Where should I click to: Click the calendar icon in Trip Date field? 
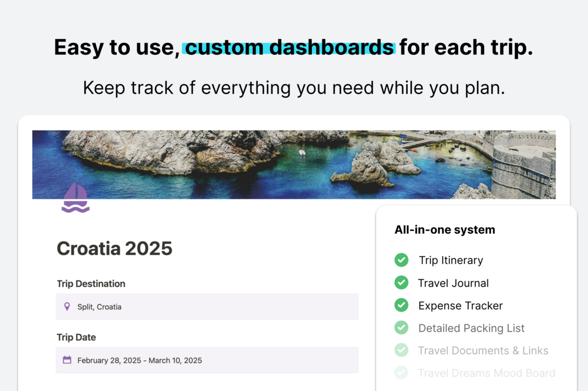pyautogui.click(x=67, y=360)
